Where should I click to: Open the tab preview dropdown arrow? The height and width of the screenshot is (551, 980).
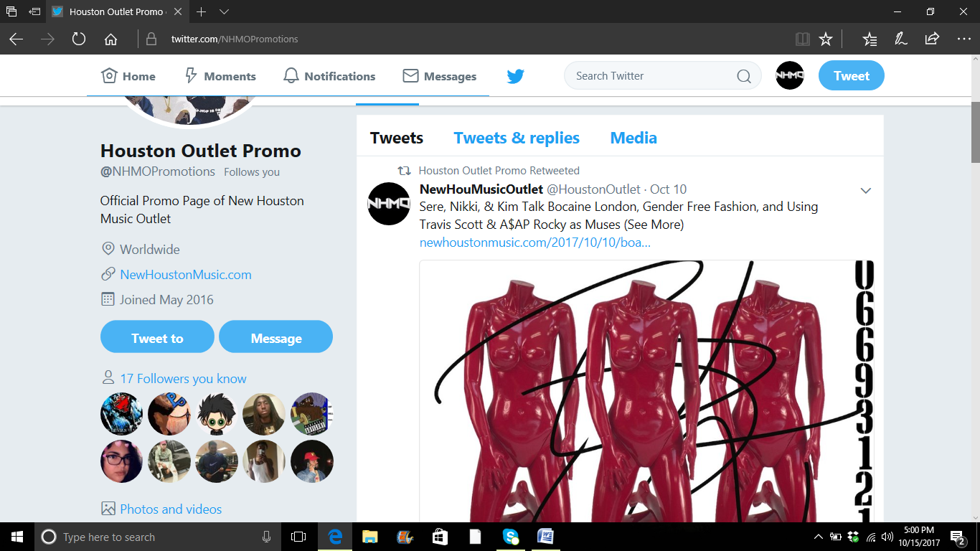coord(224,11)
